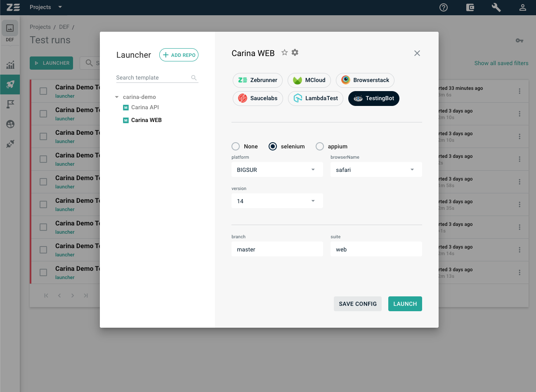The image size is (536, 392).
Task: Click the LAUNCHER button behind dialog
Action: point(52,63)
